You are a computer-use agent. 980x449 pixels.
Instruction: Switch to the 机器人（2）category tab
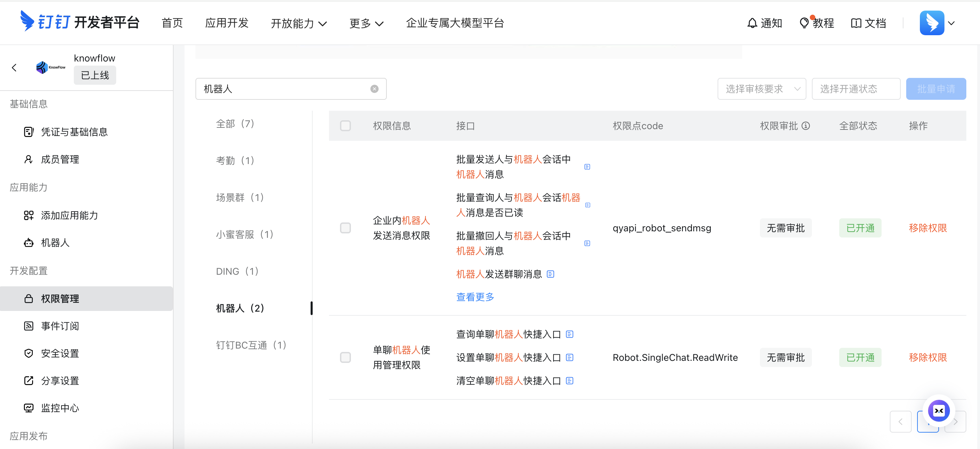coord(240,308)
